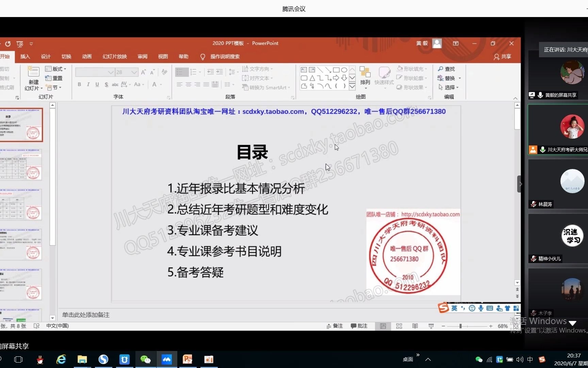Click the volume icon in system tray
The height and width of the screenshot is (368, 588).
pyautogui.click(x=520, y=359)
